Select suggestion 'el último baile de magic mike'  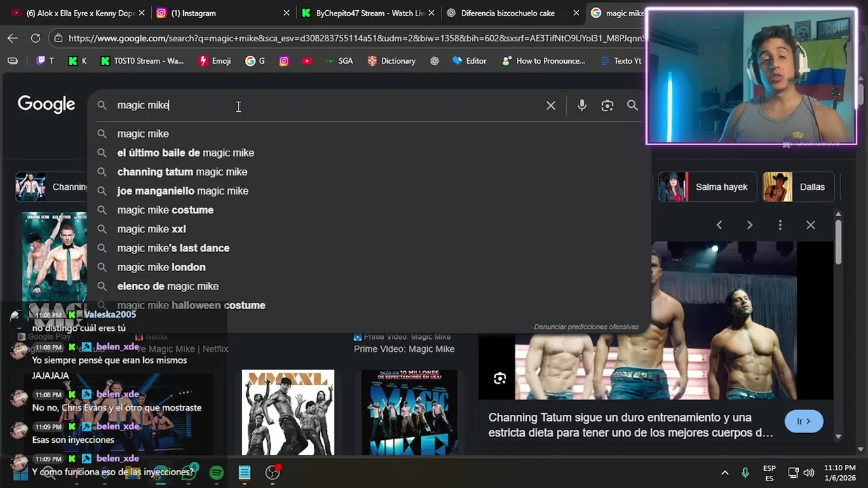tap(369, 152)
